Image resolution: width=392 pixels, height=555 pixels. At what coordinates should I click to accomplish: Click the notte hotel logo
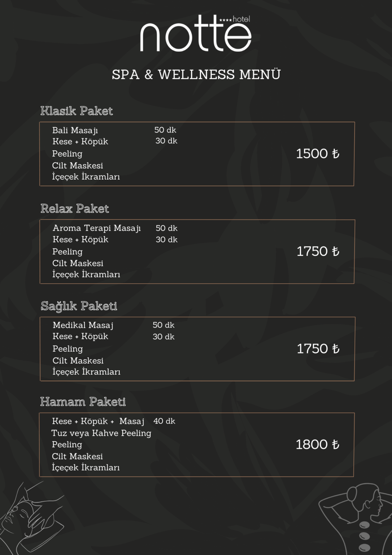(195, 33)
